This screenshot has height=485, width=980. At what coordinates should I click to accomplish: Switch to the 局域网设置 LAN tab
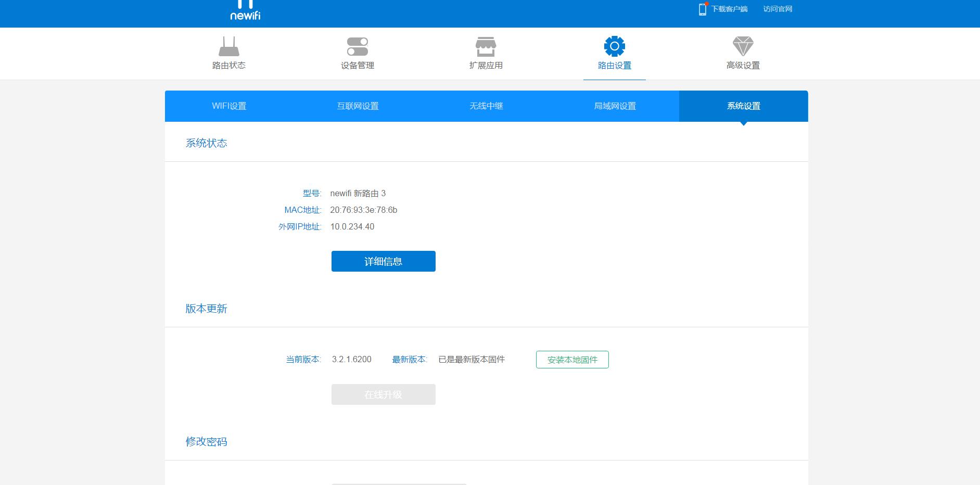pos(615,106)
